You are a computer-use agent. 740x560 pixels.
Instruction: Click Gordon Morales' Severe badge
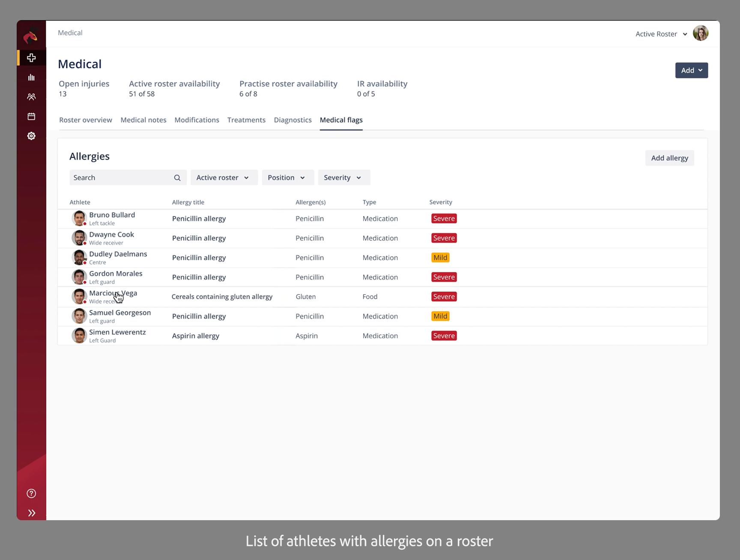tap(444, 277)
